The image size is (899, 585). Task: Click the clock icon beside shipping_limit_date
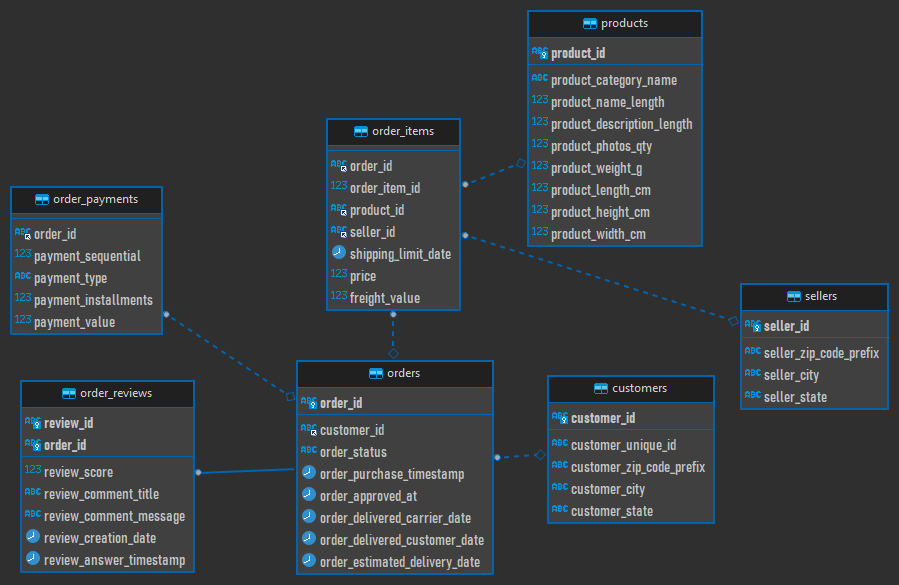[338, 253]
